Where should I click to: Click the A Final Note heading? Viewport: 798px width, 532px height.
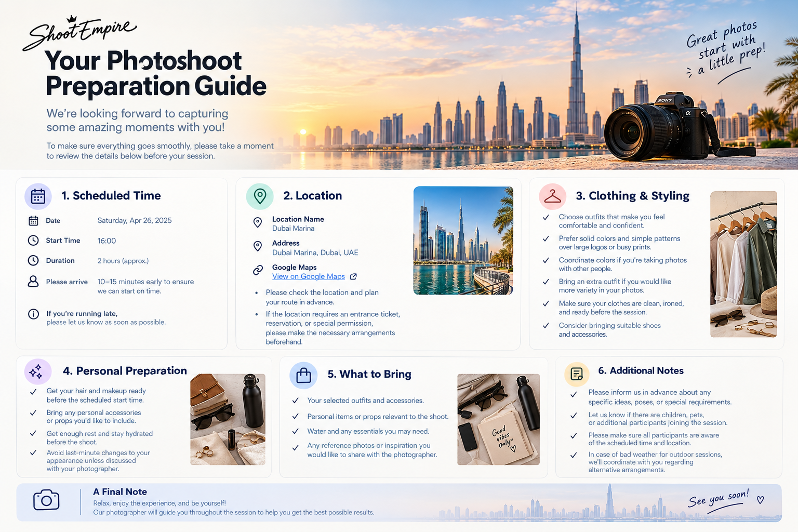coord(120,492)
